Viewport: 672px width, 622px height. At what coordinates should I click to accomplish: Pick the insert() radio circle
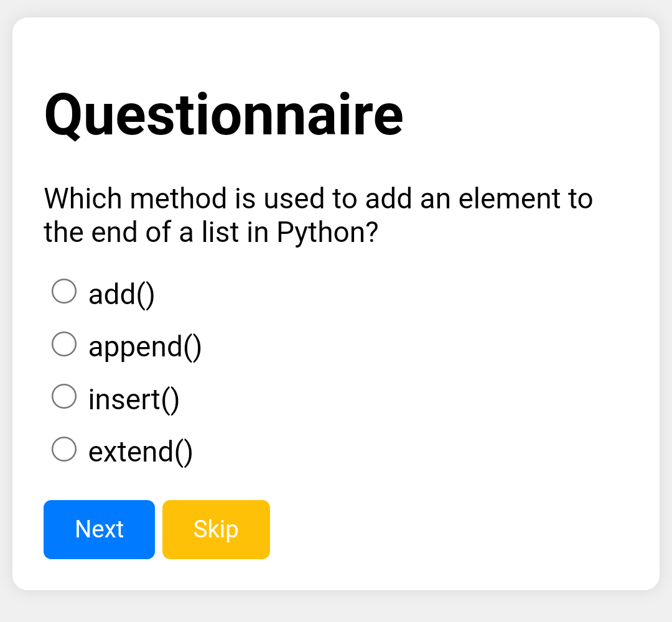tap(64, 396)
